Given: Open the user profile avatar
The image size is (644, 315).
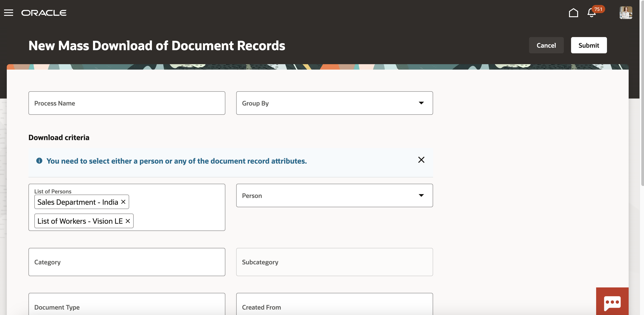Looking at the screenshot, I should (625, 13).
